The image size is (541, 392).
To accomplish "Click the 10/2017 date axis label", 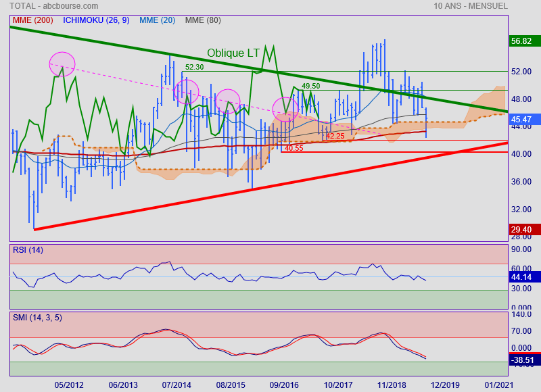I will 338,385.
